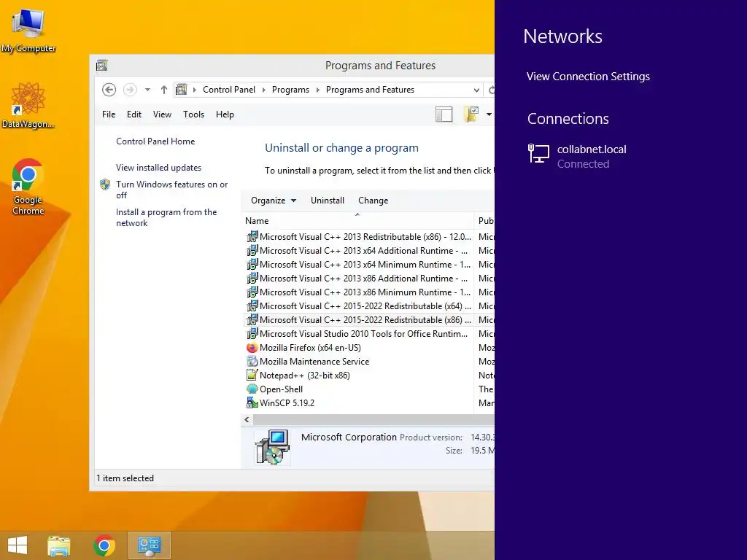
Task: Click the Notepad++ icon in program list
Action: click(x=252, y=376)
